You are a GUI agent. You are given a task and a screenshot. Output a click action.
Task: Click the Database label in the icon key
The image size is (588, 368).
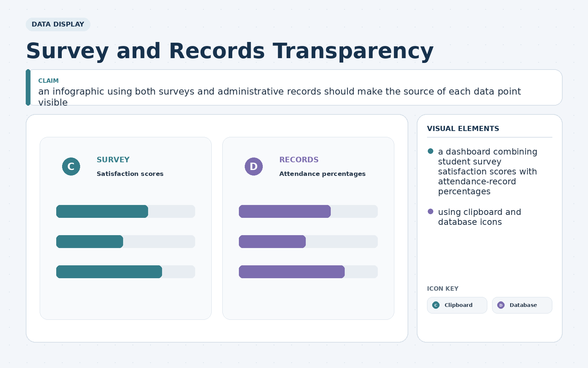point(523,305)
